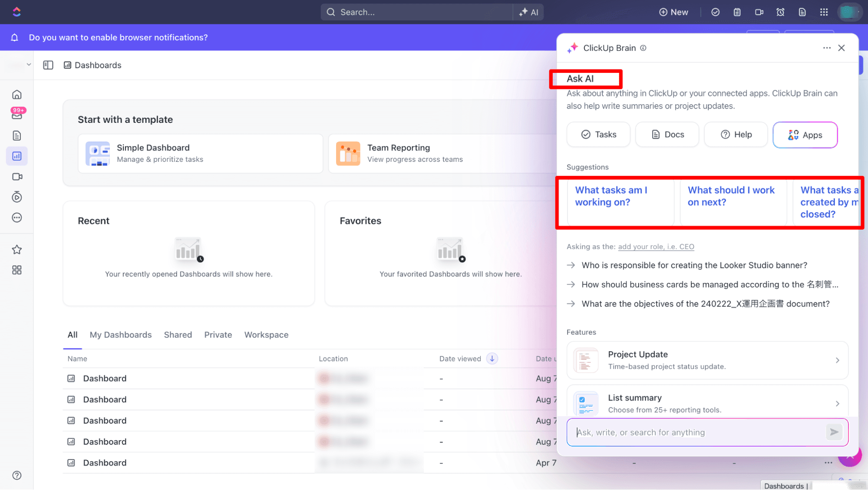
Task: Switch to the Workspace tab
Action: click(266, 335)
